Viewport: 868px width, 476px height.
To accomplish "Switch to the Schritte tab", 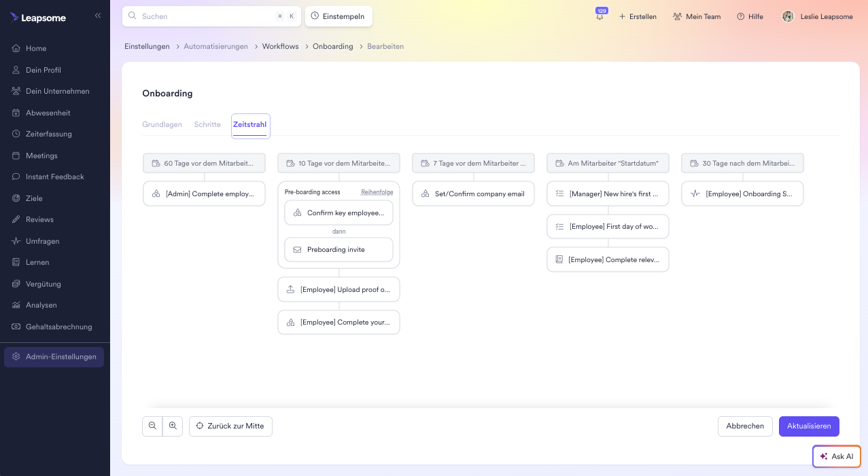I will point(207,125).
